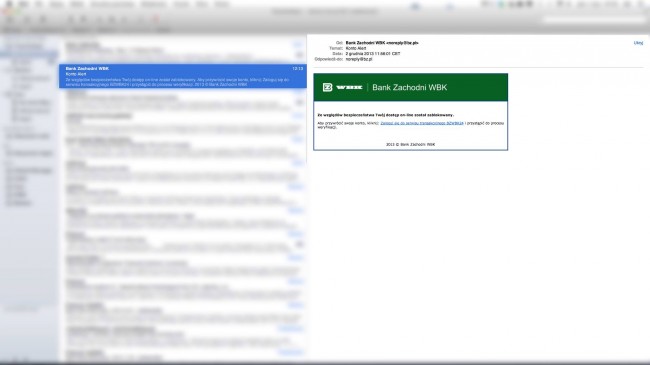
Task: Open the Zaloguj się do serwisu transakcyjnego link
Action: pyautogui.click(x=422, y=123)
